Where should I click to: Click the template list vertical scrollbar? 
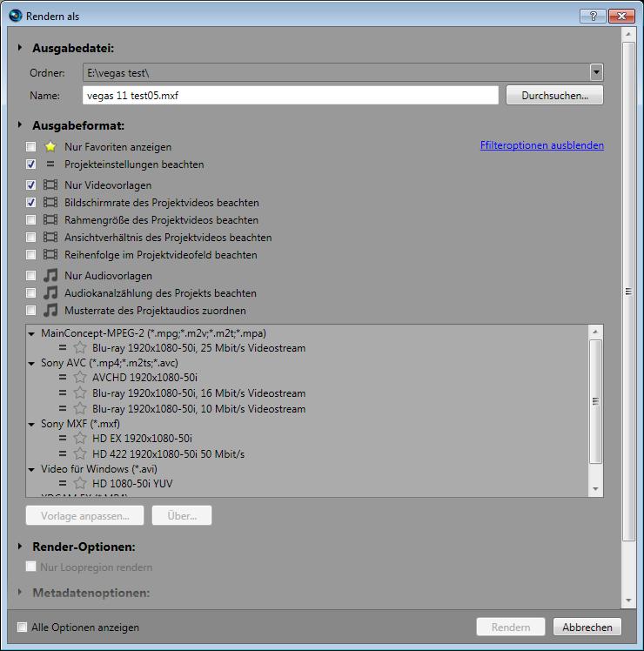[x=595, y=400]
